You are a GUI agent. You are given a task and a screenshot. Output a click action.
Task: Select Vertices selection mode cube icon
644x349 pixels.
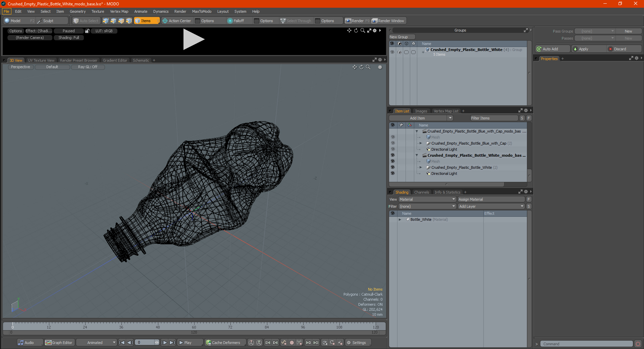point(106,21)
